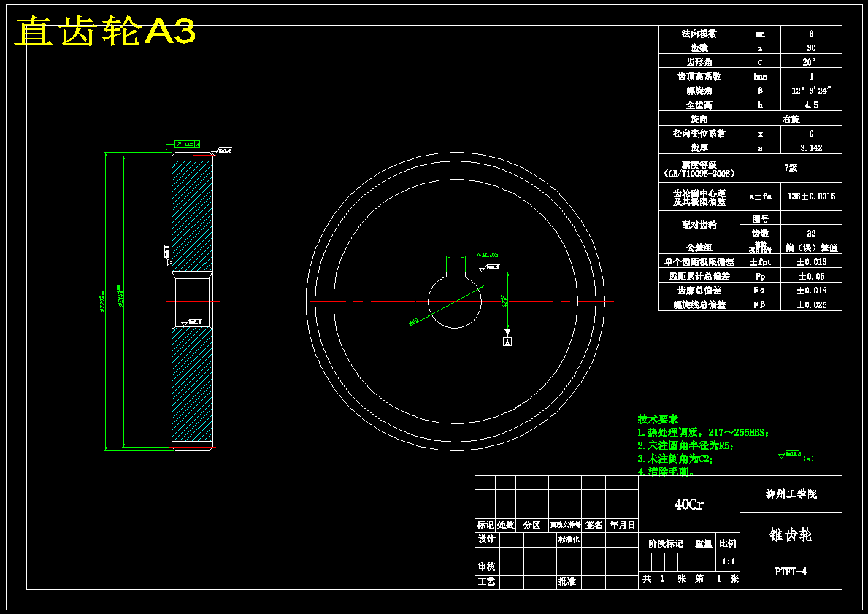Click the '设计' cell in title block
Viewport: 868px width, 614px height.
pos(487,539)
